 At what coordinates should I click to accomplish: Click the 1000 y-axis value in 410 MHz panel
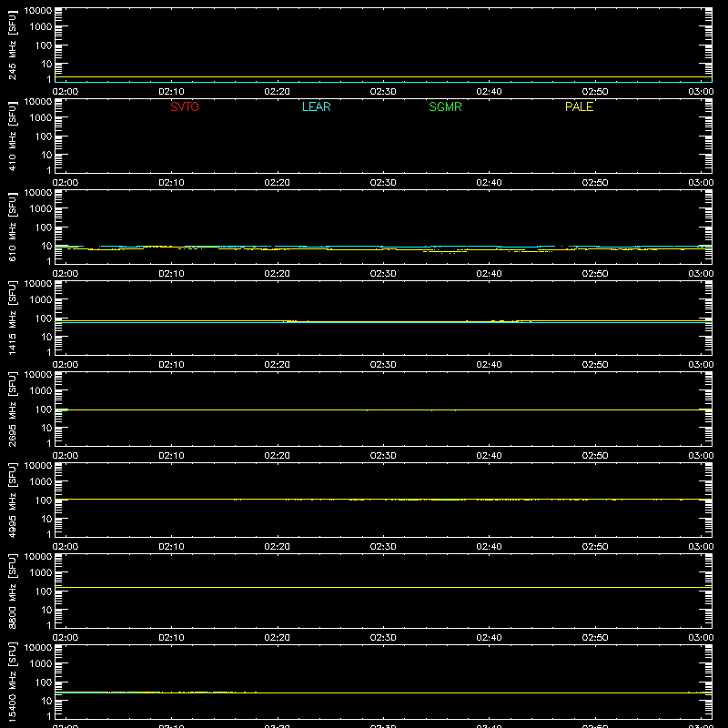point(41,118)
